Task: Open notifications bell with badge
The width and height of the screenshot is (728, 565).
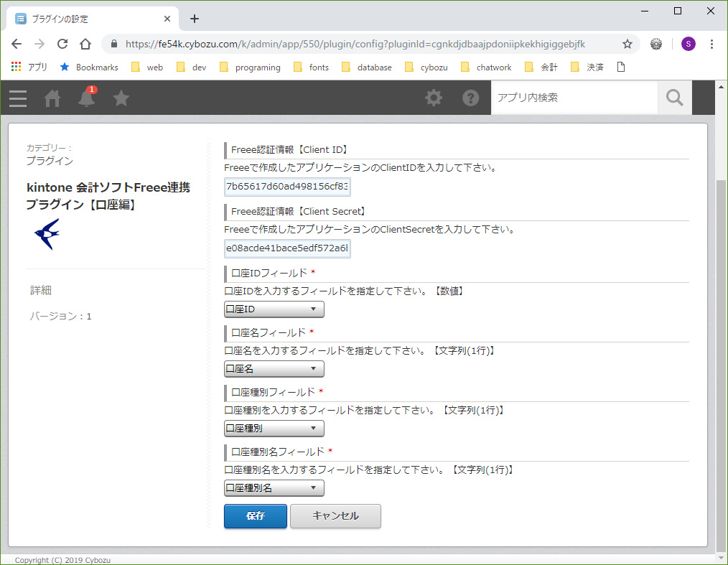Action: [x=87, y=97]
